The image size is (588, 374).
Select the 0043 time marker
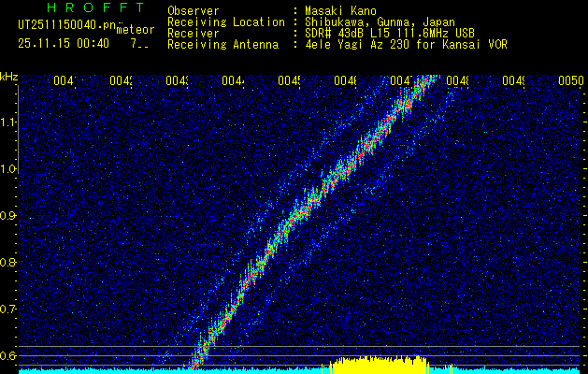pos(177,80)
